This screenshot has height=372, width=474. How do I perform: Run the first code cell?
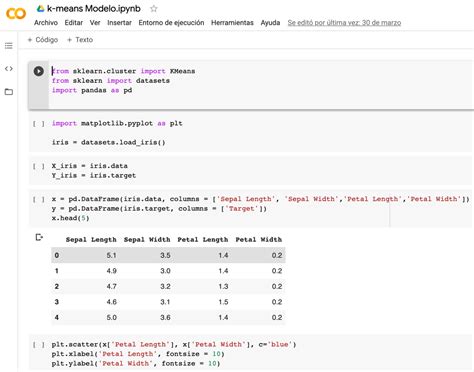pyautogui.click(x=39, y=71)
